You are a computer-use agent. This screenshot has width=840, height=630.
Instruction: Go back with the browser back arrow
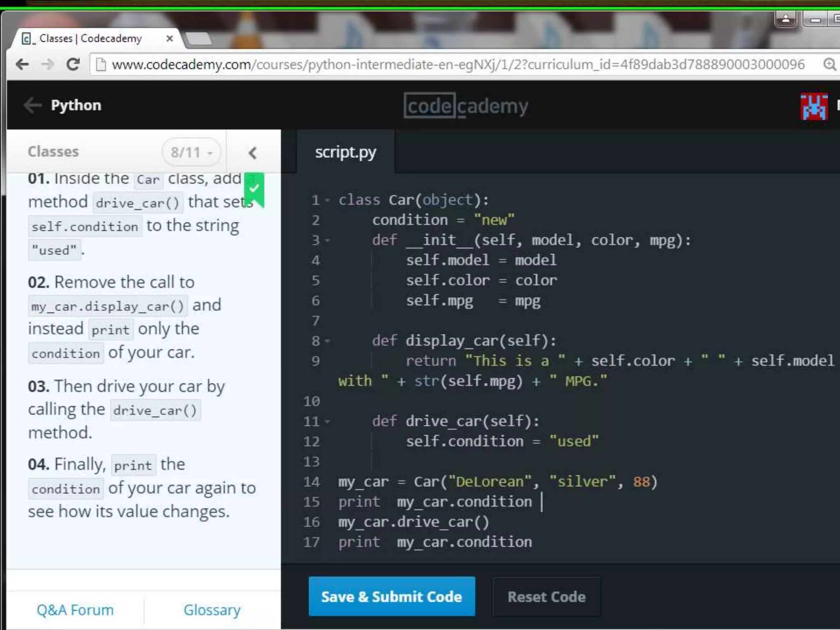click(x=22, y=64)
